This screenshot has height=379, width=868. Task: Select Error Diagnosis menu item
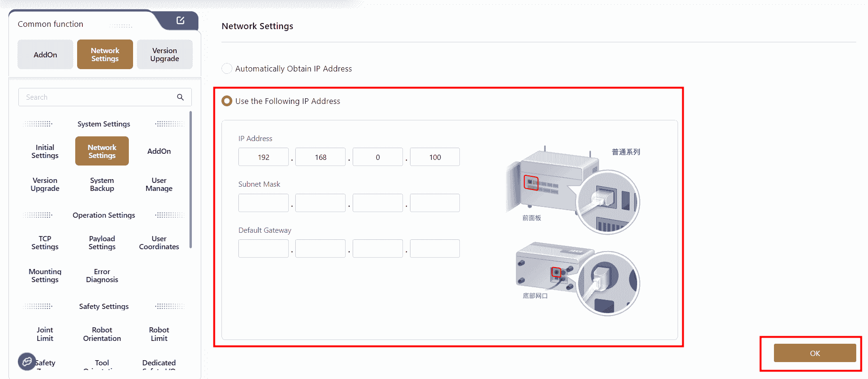tap(102, 276)
